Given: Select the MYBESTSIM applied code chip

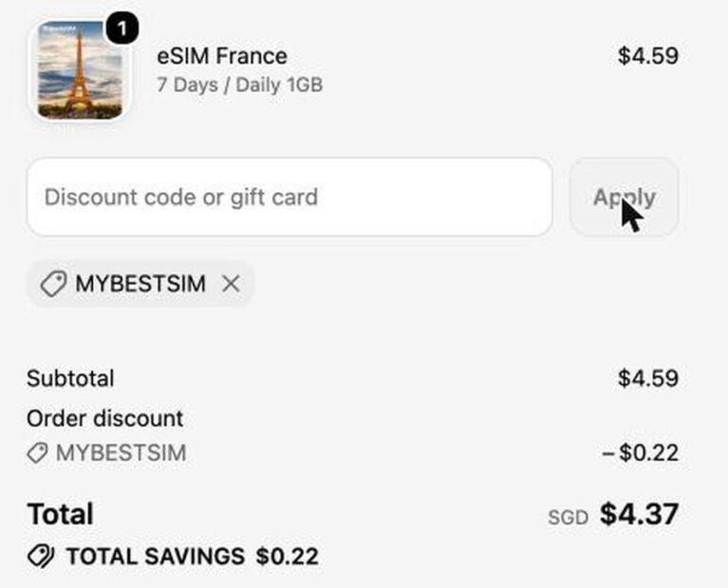Looking at the screenshot, I should pos(140,283).
